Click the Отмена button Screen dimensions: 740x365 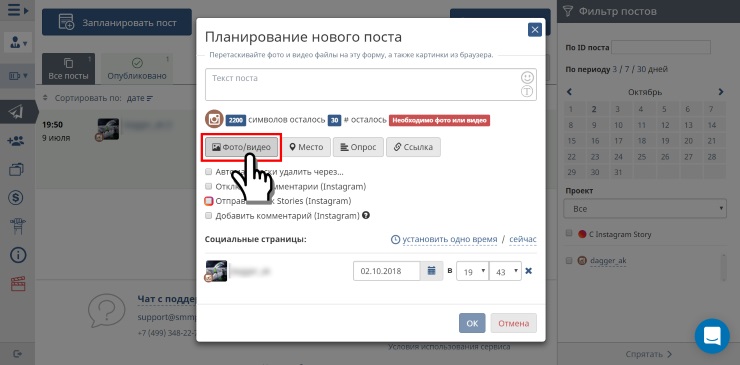[513, 323]
